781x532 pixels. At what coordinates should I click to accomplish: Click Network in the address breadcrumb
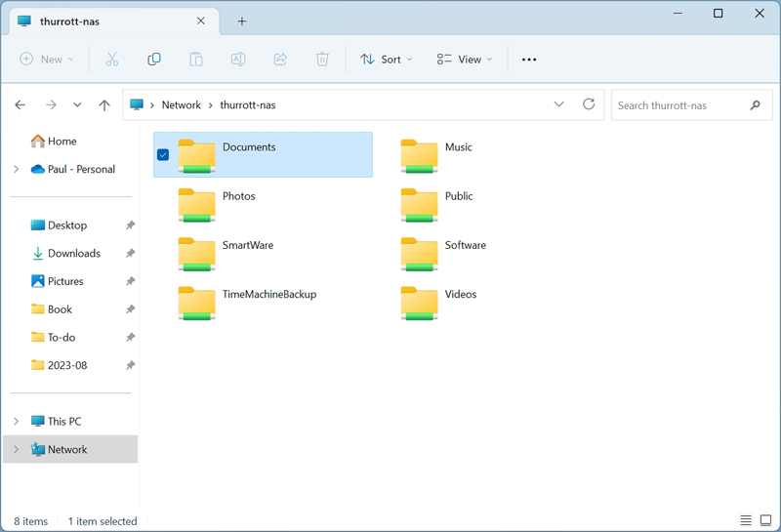click(x=181, y=105)
